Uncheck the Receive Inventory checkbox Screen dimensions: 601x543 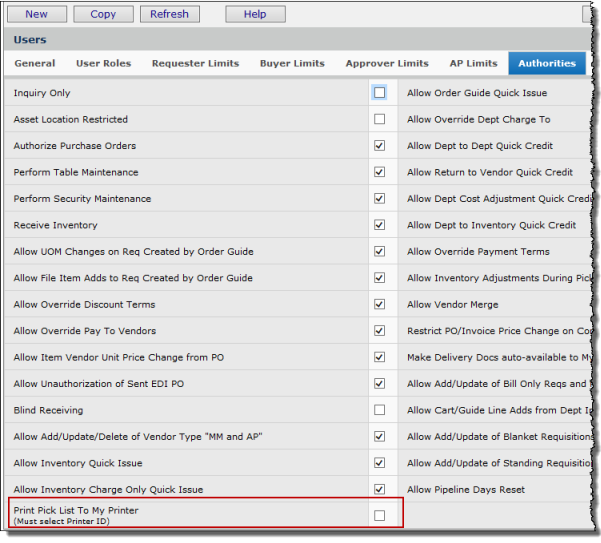pyautogui.click(x=379, y=225)
